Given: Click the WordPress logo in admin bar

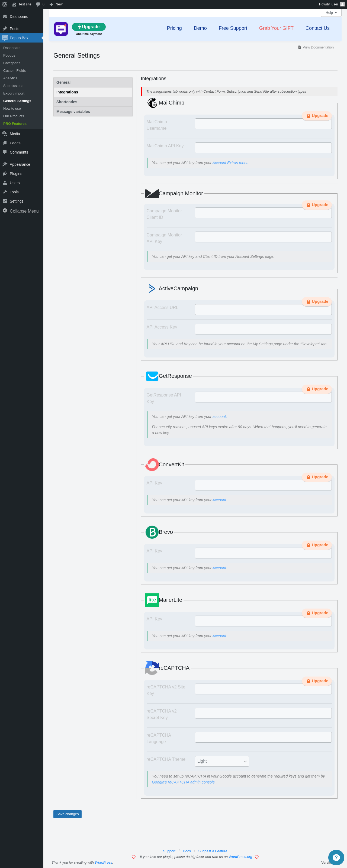Looking at the screenshot, I should point(5,4).
